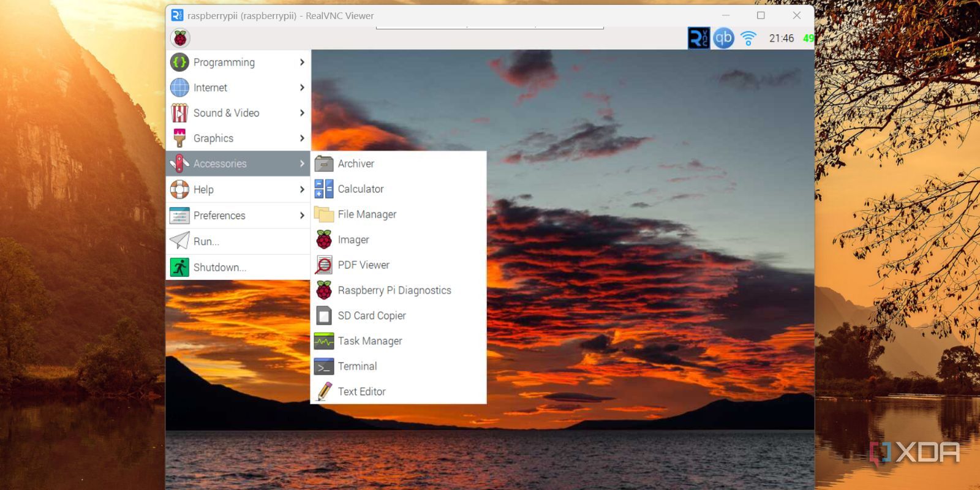Click the Archiver icon
The width and height of the screenshot is (980, 490).
(324, 164)
